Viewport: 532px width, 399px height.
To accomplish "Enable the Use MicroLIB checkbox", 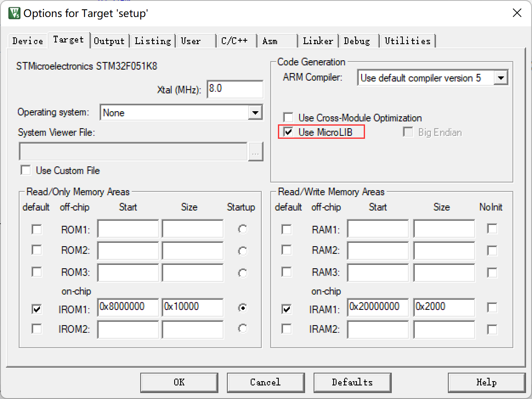I will click(289, 132).
